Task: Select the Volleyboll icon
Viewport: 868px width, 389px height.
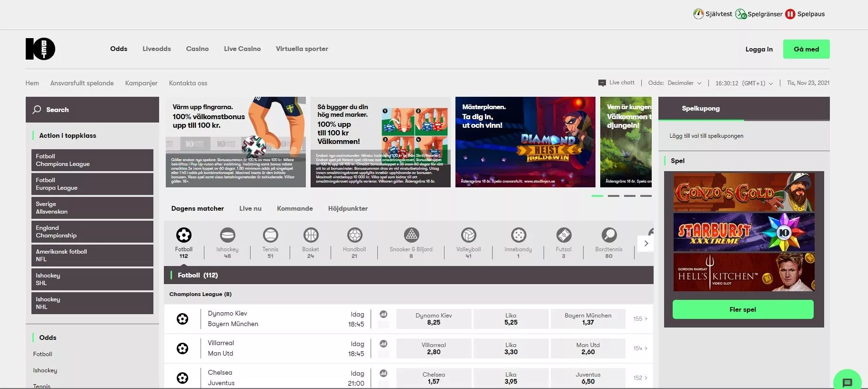Action: point(468,235)
